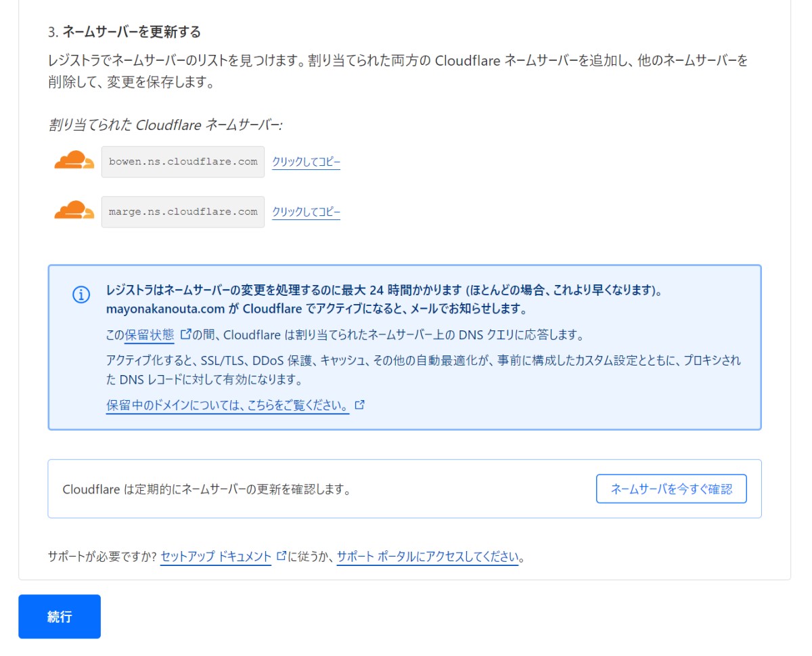Viewport: 812px width, 656px height.
Task: Open 保留中のドメインについては、こちらをご覧ください link
Action: coord(227,406)
